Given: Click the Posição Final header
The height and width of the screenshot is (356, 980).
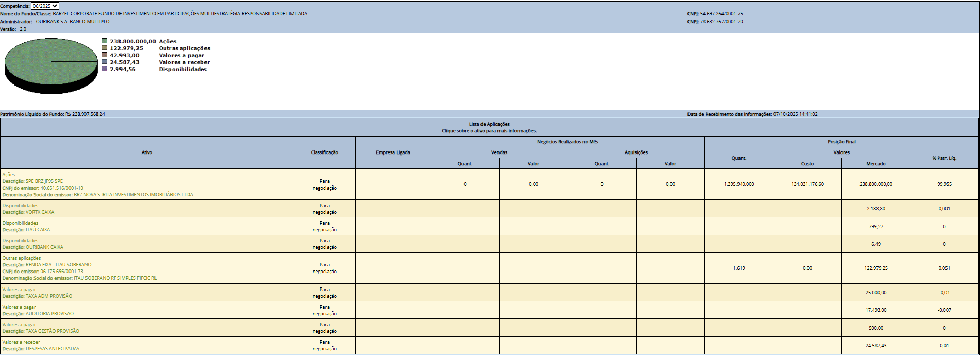Looking at the screenshot, I should point(842,142).
